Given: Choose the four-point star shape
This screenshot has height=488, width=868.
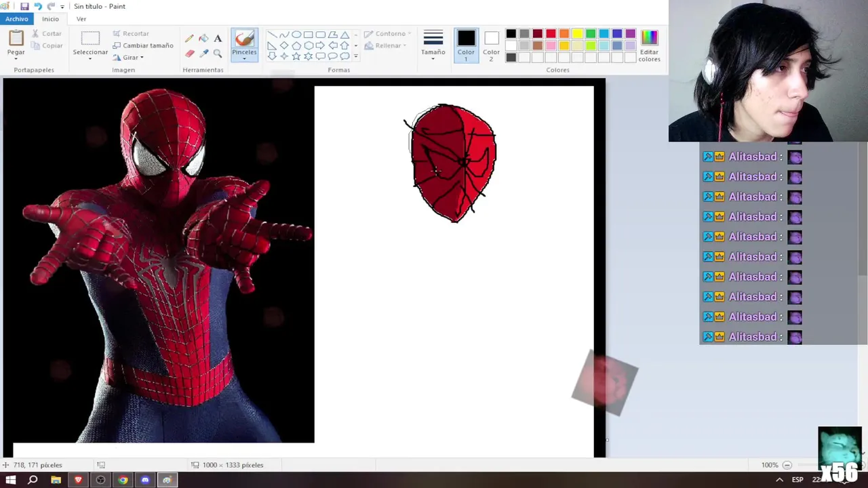Looking at the screenshot, I should 284,56.
